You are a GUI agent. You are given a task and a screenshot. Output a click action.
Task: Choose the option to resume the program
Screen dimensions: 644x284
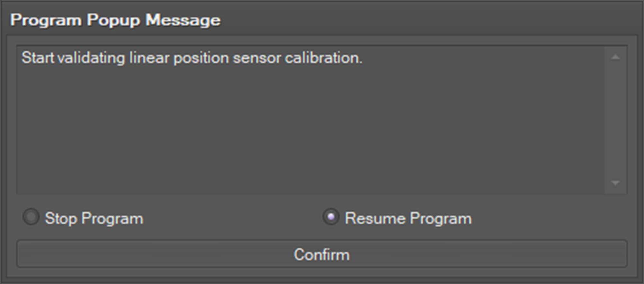pyautogui.click(x=331, y=217)
